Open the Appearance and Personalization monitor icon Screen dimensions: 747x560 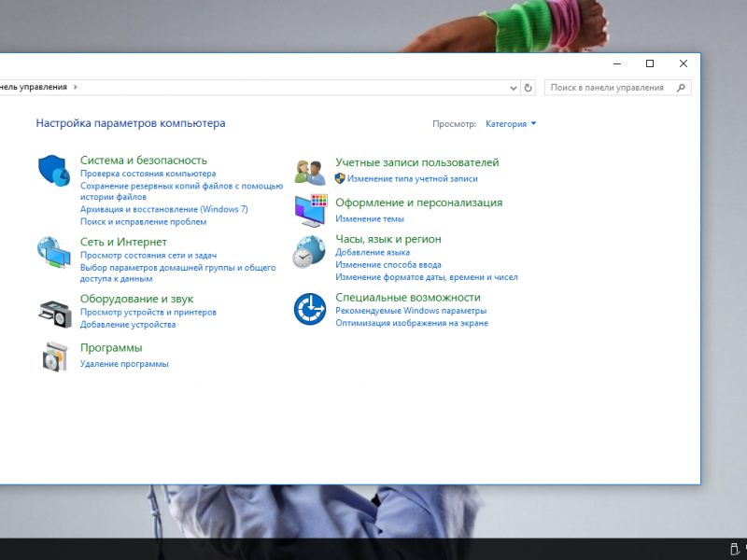point(311,210)
